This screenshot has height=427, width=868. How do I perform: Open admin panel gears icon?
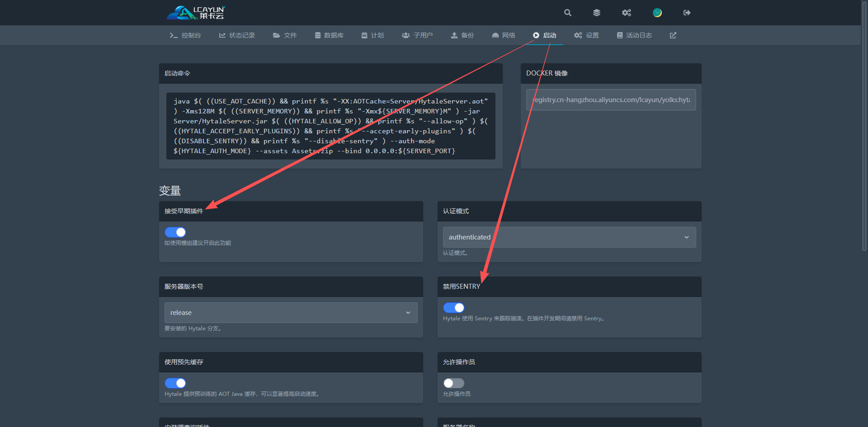point(626,13)
